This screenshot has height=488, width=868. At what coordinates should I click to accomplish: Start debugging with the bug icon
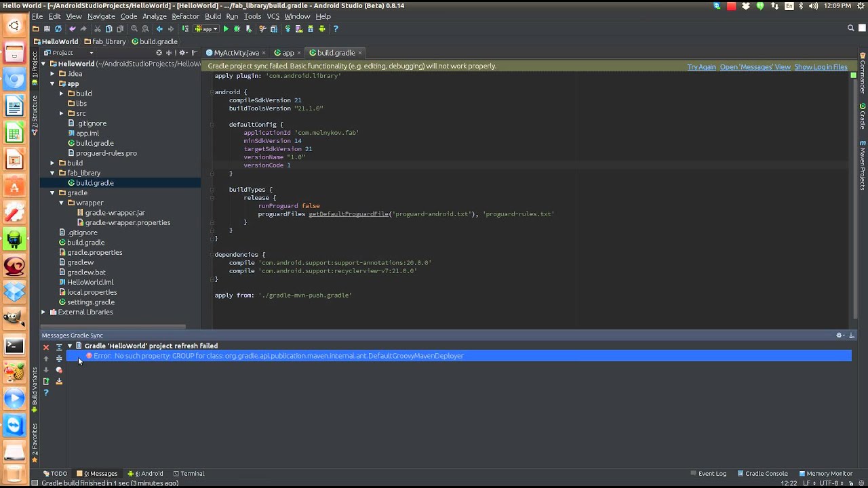point(237,28)
